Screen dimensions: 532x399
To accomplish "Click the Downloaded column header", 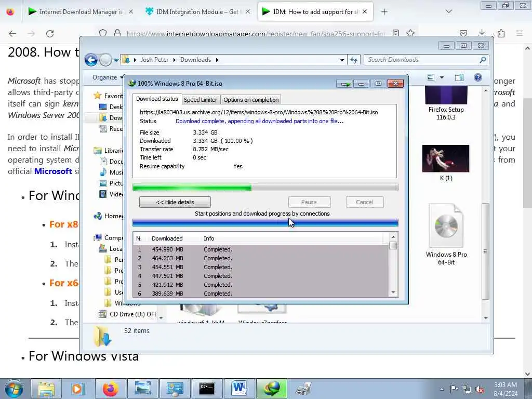I will pos(167,238).
